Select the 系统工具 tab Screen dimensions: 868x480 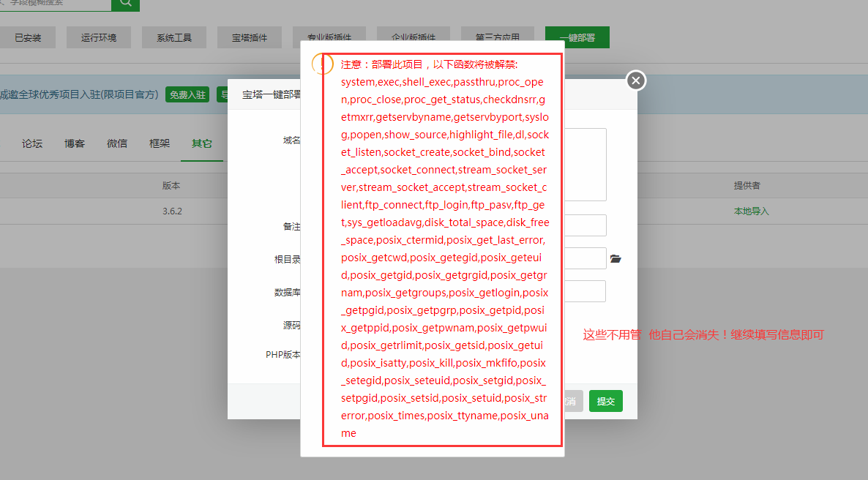(x=173, y=37)
